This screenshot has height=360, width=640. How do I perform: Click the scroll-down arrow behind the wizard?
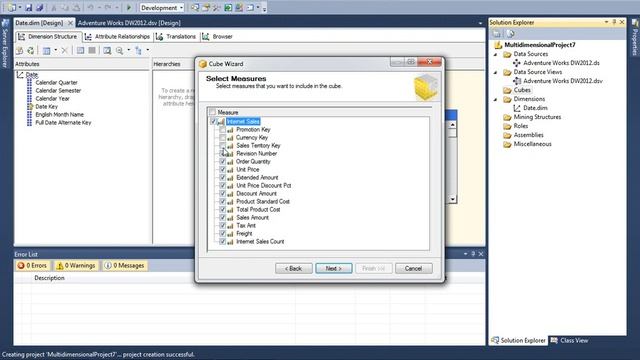452,199
